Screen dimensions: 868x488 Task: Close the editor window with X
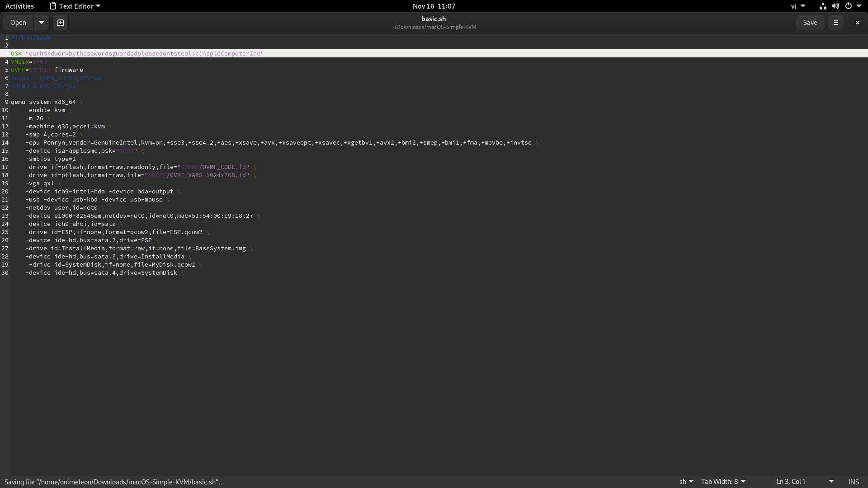[x=857, y=23]
